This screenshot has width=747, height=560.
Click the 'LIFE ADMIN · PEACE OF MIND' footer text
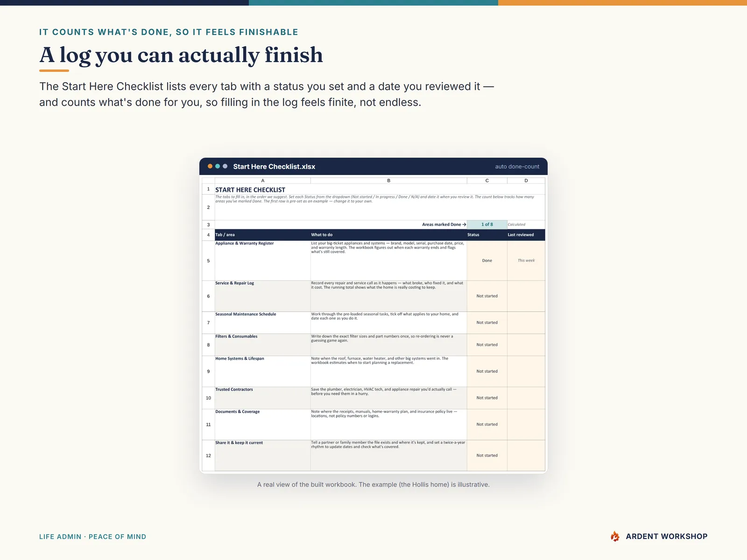pos(92,537)
